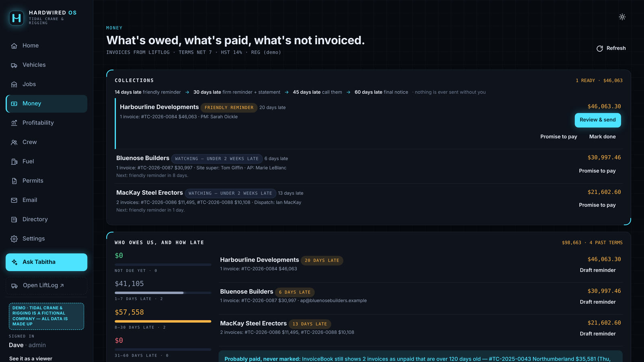644x362 pixels.
Task: Draft reminder for Harbourline Developments
Action: tap(598, 270)
